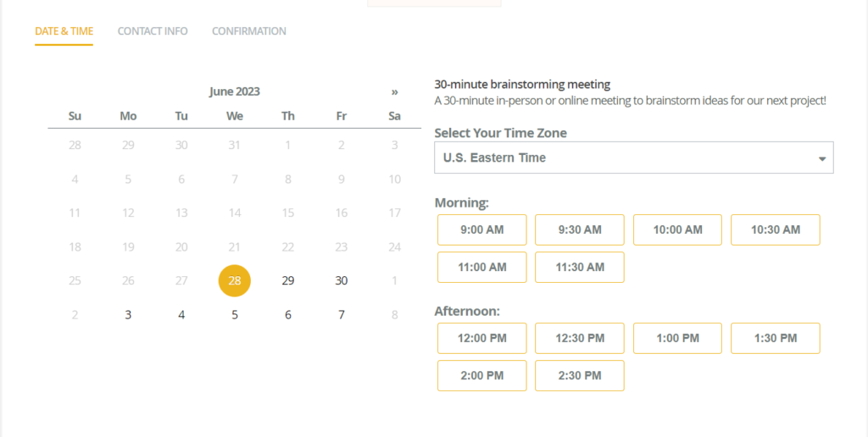Choose the 9:30 AM slot
Image resolution: width=868 pixels, height=437 pixels.
pyautogui.click(x=580, y=230)
